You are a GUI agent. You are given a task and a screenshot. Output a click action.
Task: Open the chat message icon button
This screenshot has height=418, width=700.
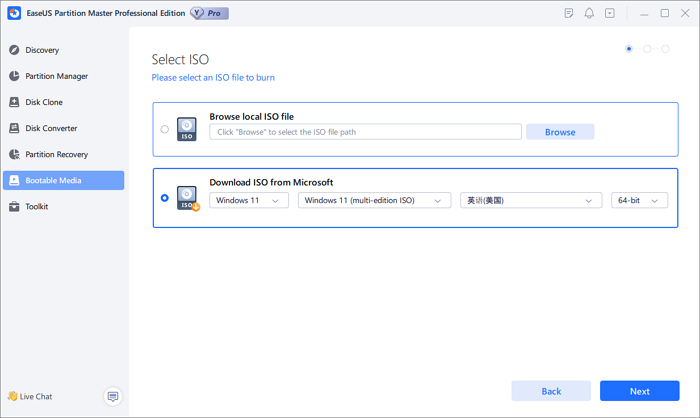pyautogui.click(x=113, y=396)
